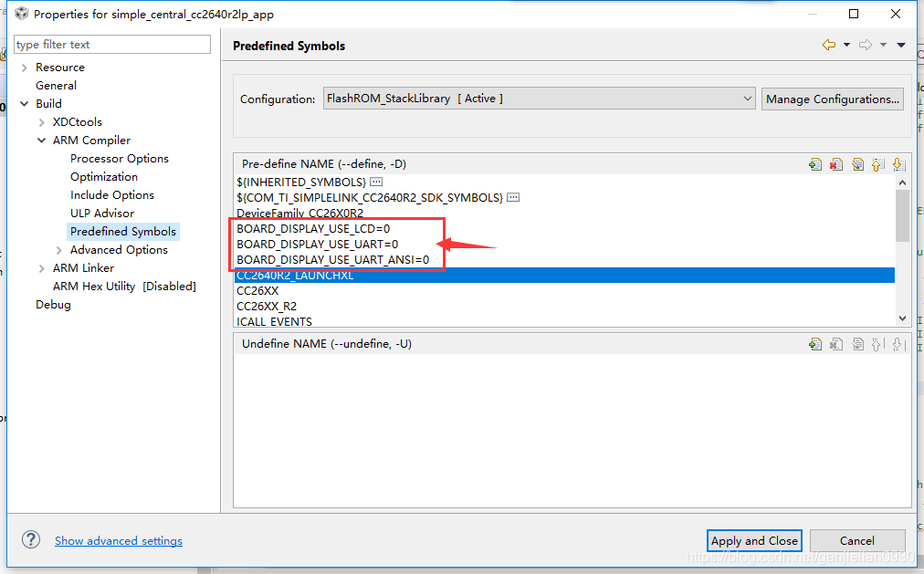The image size is (924, 574).
Task: Select the Debug tree item
Action: 53,305
